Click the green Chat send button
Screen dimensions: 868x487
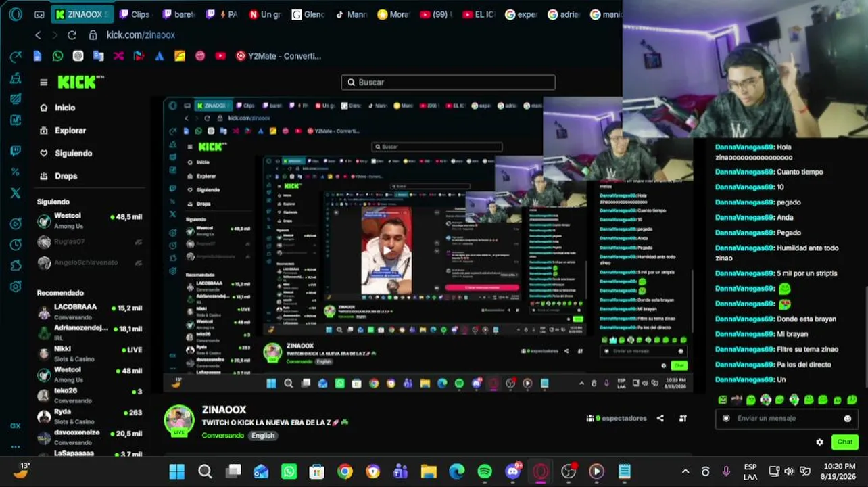tap(845, 442)
